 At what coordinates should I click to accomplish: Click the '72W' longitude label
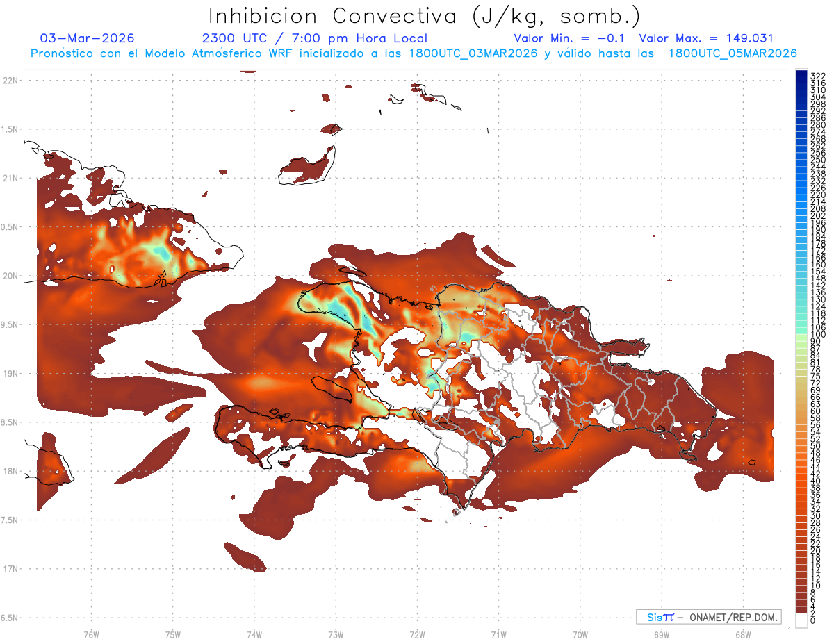(x=417, y=634)
